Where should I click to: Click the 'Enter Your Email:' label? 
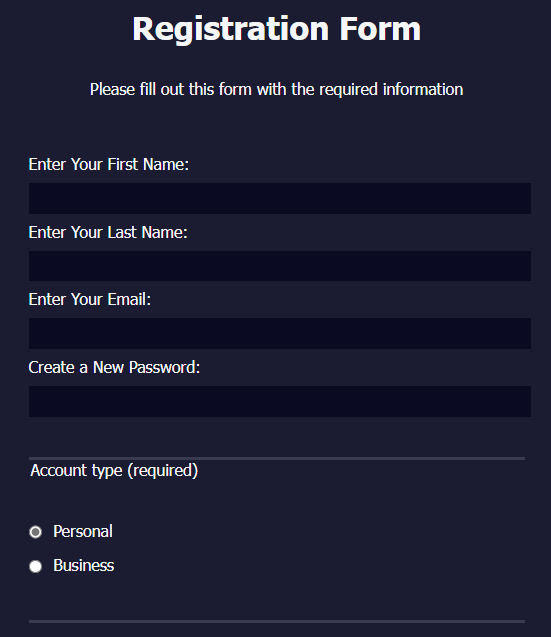89,299
